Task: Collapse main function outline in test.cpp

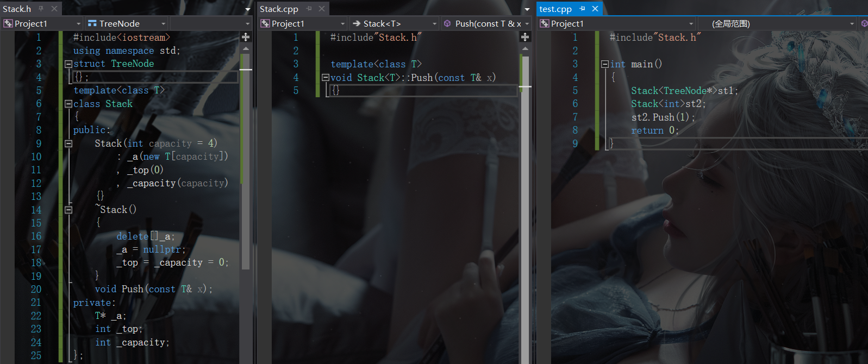Action: pos(605,64)
